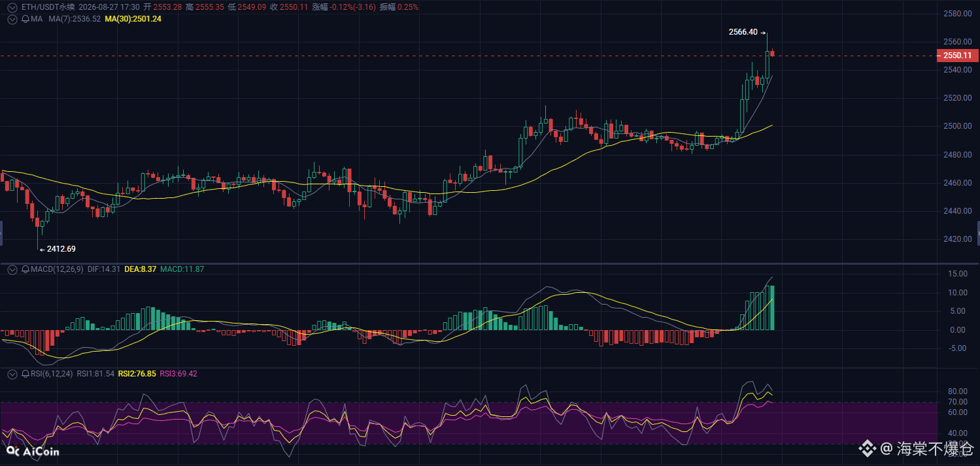Set alert with the RSI bell icon
The width and height of the screenshot is (980, 466).
tap(25, 374)
